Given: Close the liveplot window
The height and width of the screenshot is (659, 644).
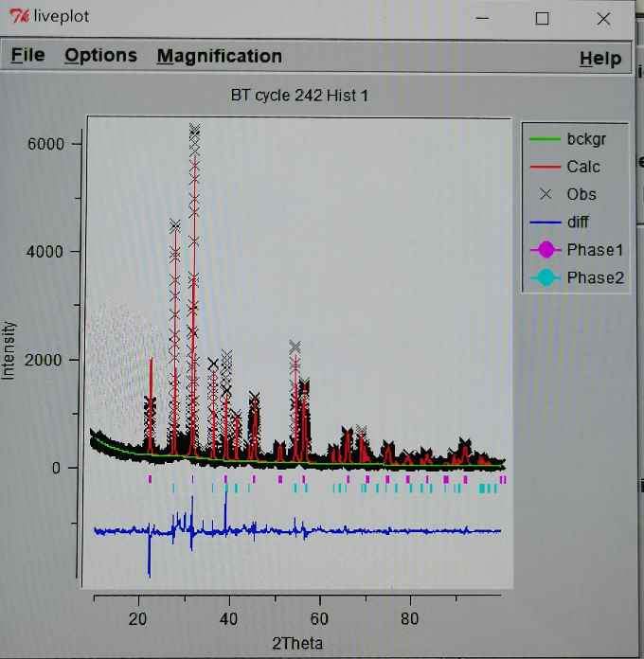Looking at the screenshot, I should [x=603, y=18].
